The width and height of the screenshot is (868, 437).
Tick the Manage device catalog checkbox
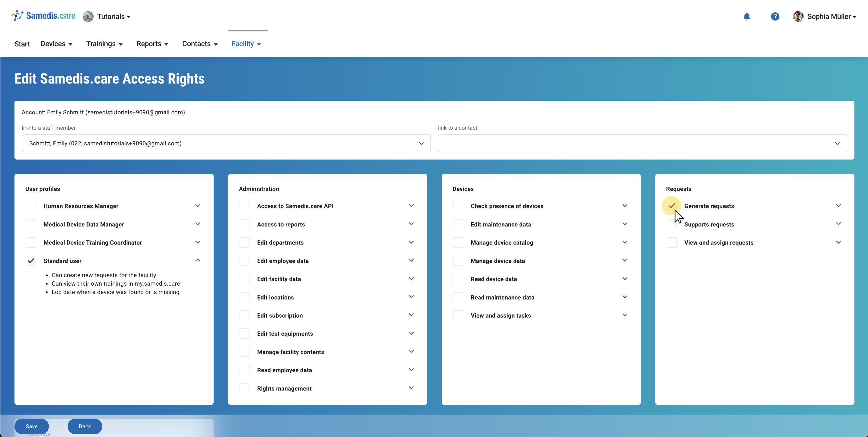point(458,242)
